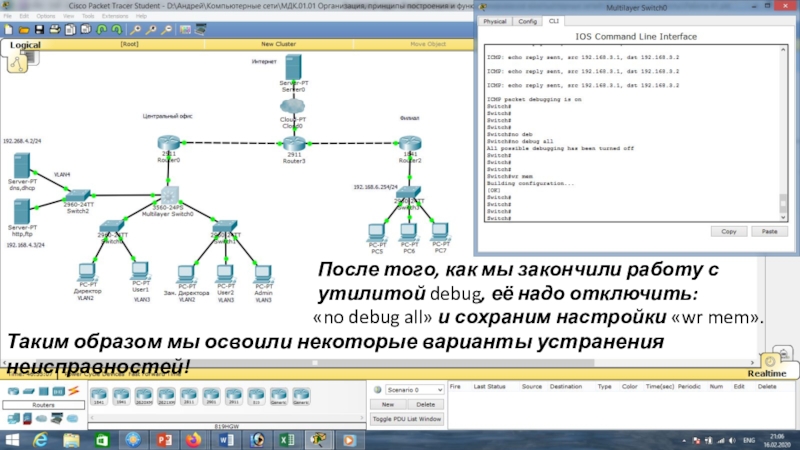This screenshot has width=800, height=450.
Task: Click the CLI vertical scrollbar
Action: click(x=783, y=134)
